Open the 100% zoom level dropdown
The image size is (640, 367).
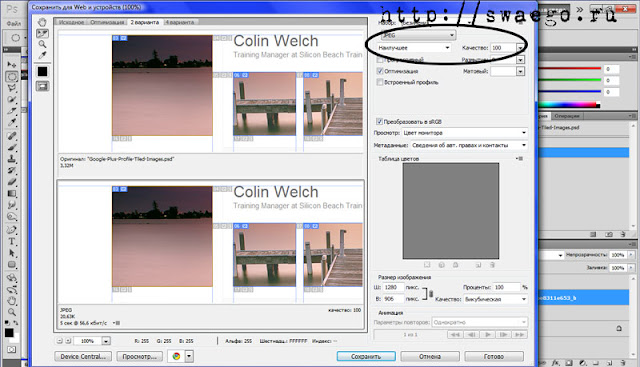106,340
